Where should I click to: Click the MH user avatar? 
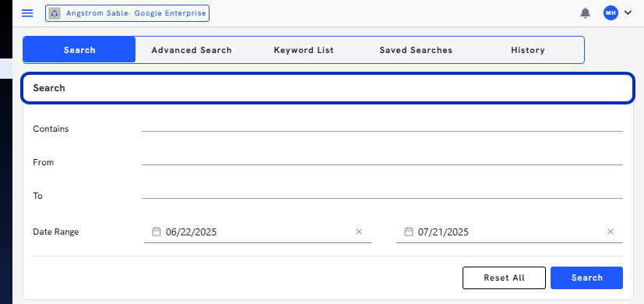611,13
